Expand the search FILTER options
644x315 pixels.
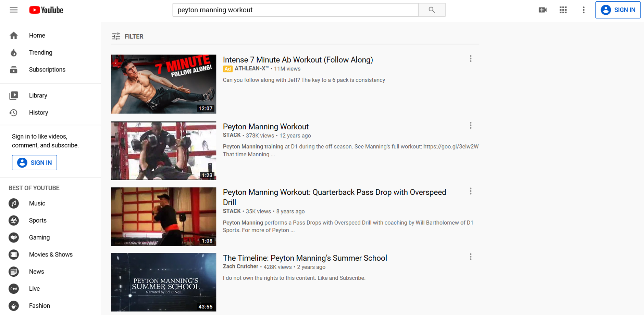tap(128, 36)
